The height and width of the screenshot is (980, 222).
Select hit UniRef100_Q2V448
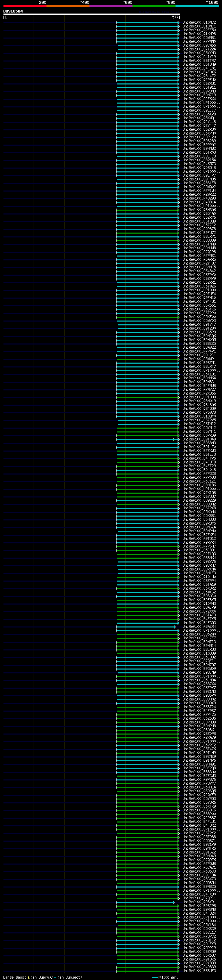(x=199, y=122)
